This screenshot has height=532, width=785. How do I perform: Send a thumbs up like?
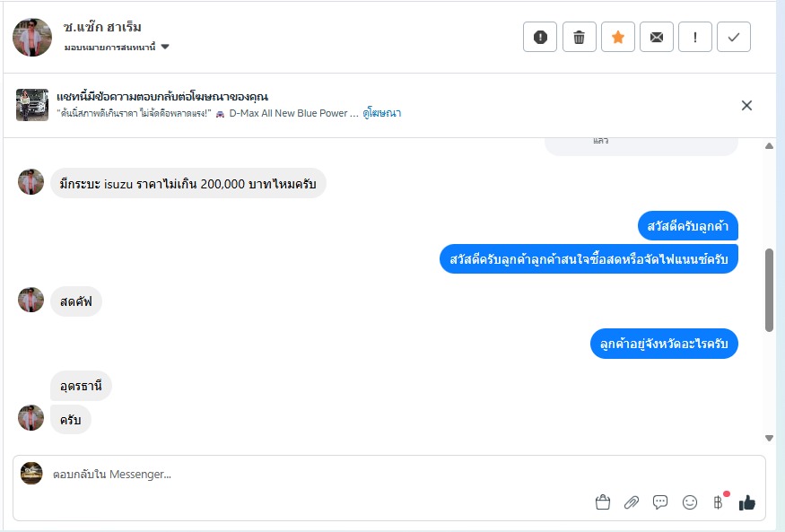[746, 502]
